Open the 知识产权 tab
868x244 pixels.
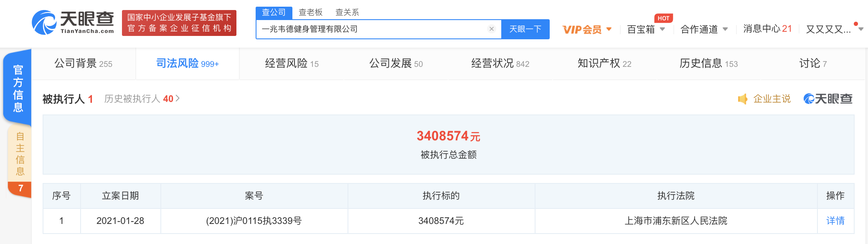[x=604, y=64]
